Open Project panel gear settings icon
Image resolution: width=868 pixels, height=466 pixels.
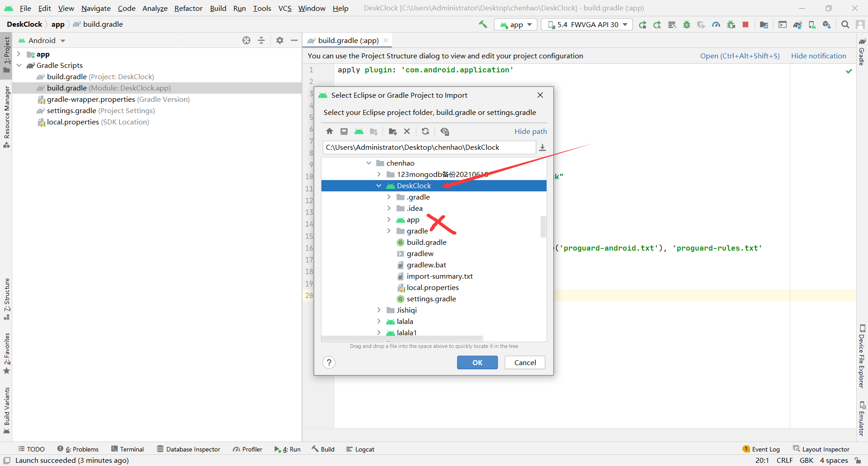click(280, 40)
